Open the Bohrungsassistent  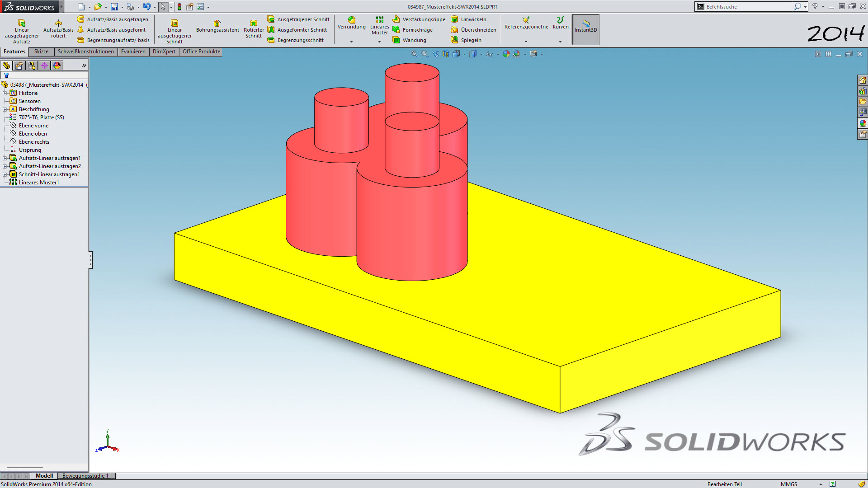(x=217, y=26)
